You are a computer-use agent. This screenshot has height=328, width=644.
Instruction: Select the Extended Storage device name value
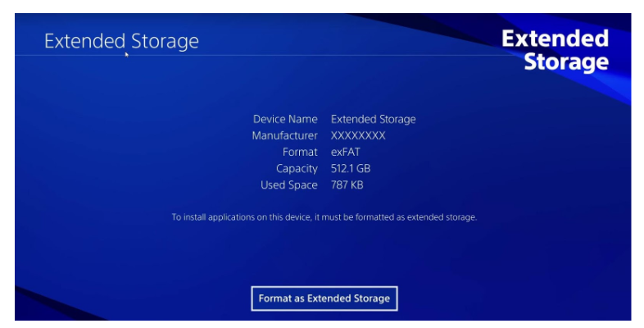374,119
